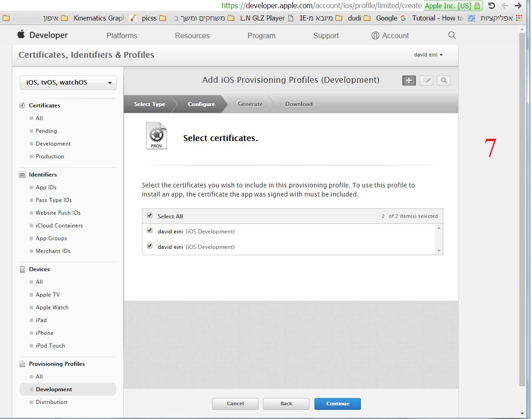Uncheck the first david eini certificate
This screenshot has width=532, height=419.
pos(150,231)
